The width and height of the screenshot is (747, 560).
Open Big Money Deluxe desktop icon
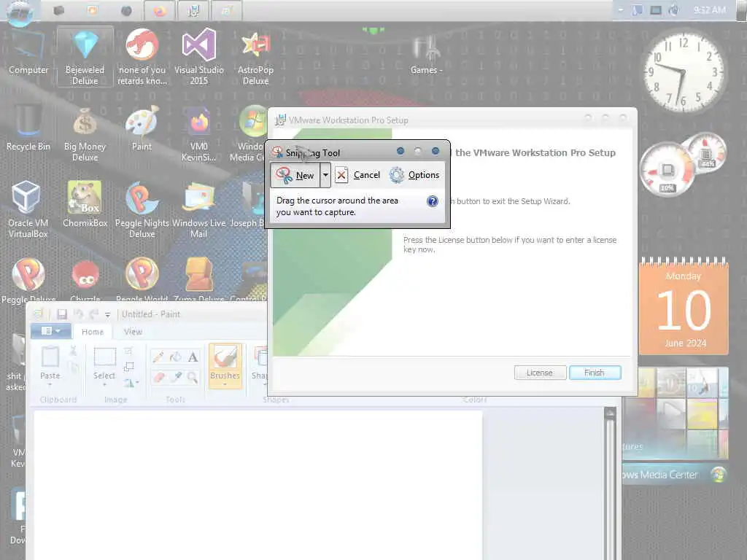click(85, 134)
